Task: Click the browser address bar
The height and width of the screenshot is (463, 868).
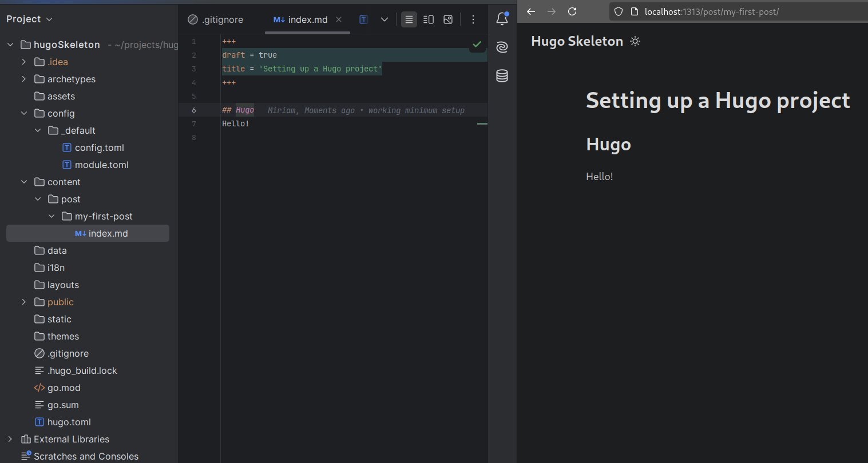Action: point(715,11)
